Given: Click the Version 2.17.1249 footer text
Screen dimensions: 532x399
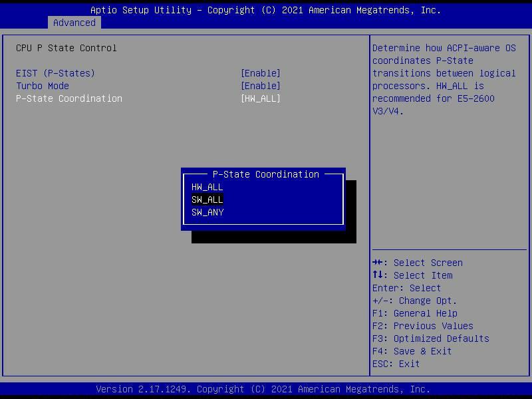Looking at the screenshot, I should tap(263, 389).
